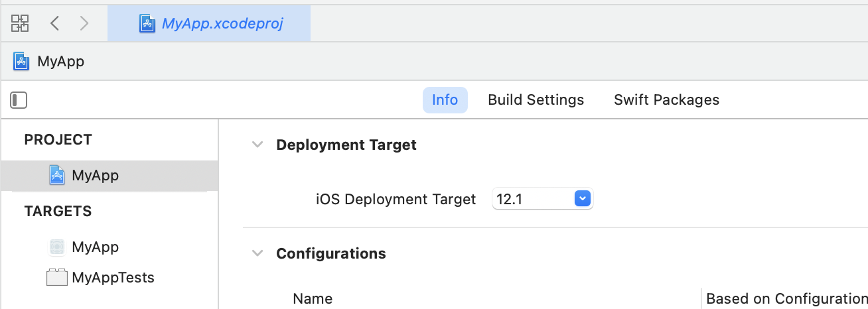The height and width of the screenshot is (309, 868).
Task: Click the 12.1 deployment target field
Action: pos(542,198)
